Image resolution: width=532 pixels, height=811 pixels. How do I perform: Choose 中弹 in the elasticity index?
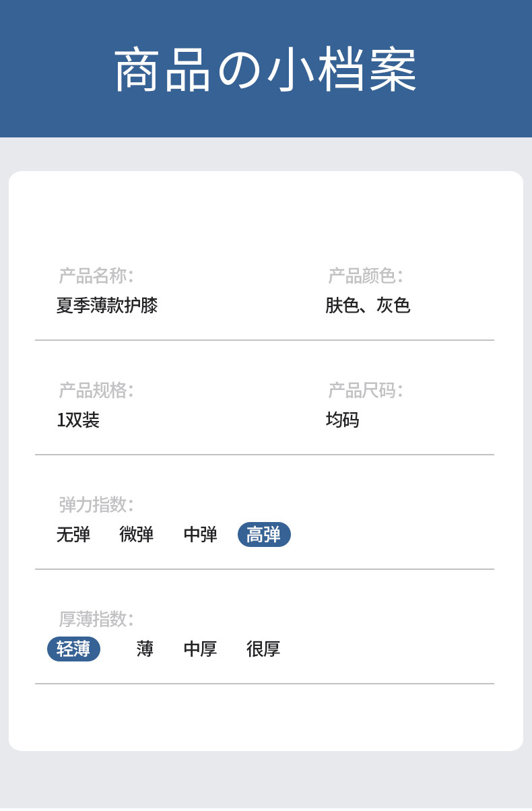pos(201,535)
